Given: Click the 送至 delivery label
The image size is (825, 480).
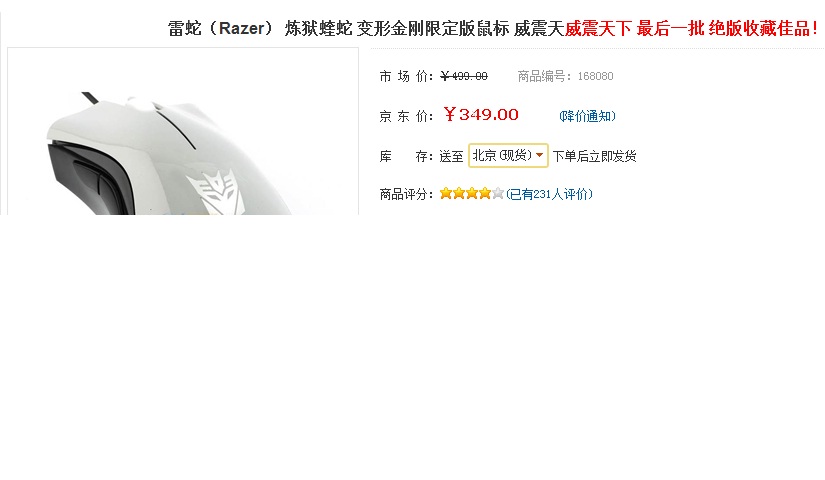Looking at the screenshot, I should tap(451, 156).
